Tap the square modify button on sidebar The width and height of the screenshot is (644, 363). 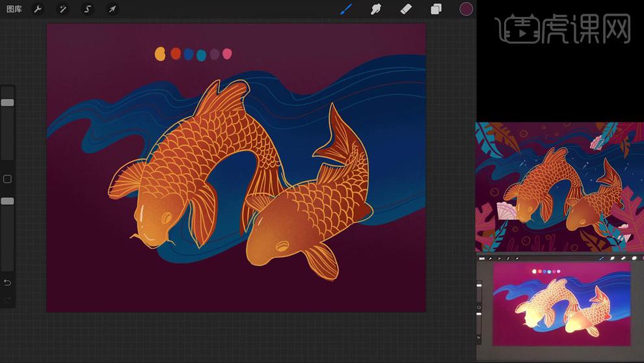(7, 179)
